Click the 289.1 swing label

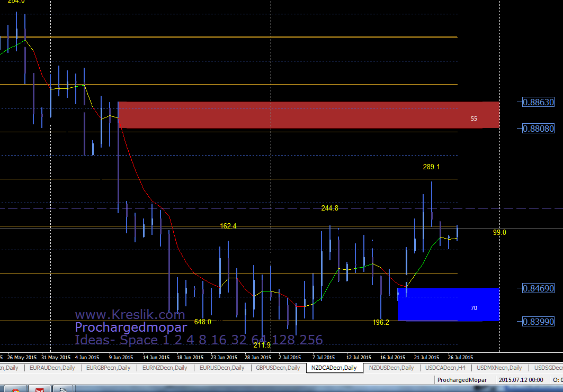[431, 167]
